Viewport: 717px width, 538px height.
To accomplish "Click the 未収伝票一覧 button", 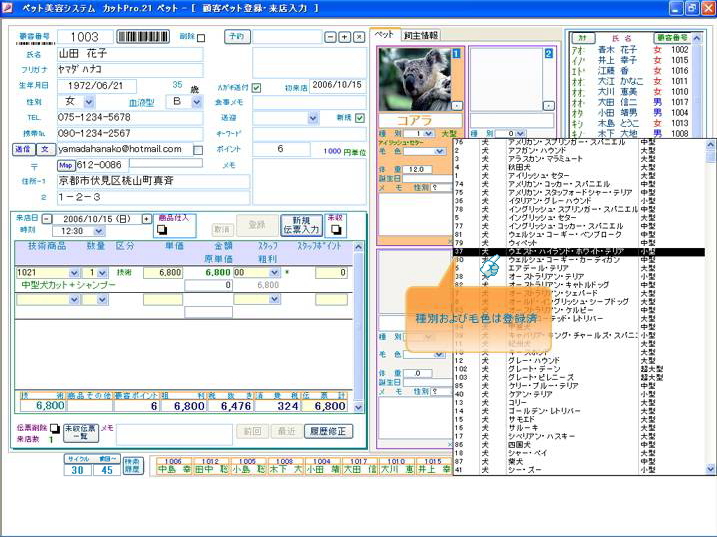I will [x=80, y=432].
